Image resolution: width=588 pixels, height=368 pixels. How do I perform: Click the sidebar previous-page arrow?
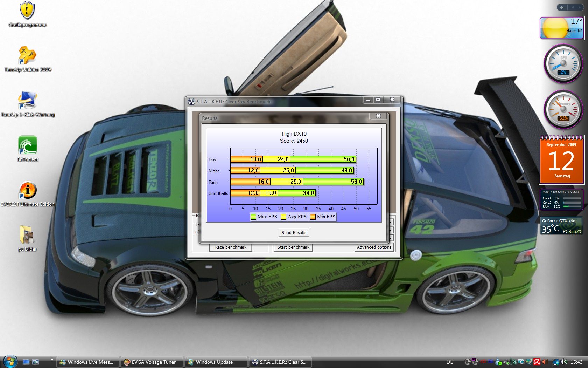coord(573,7)
